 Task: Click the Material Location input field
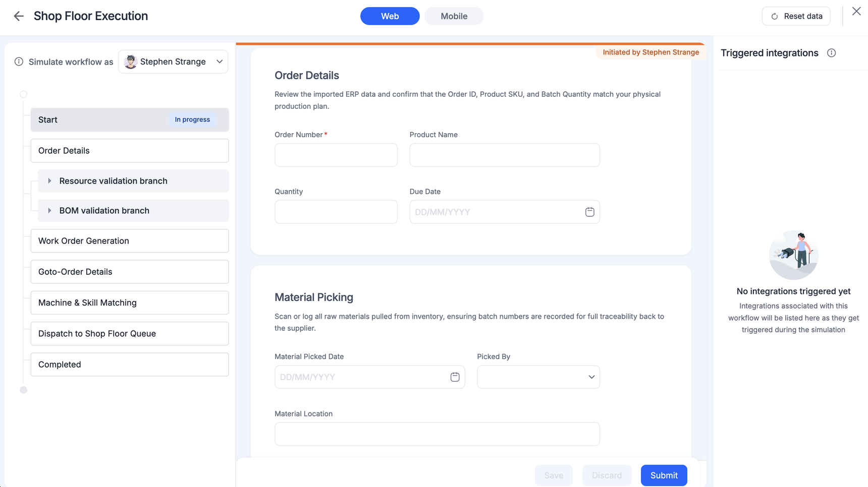[437, 434]
